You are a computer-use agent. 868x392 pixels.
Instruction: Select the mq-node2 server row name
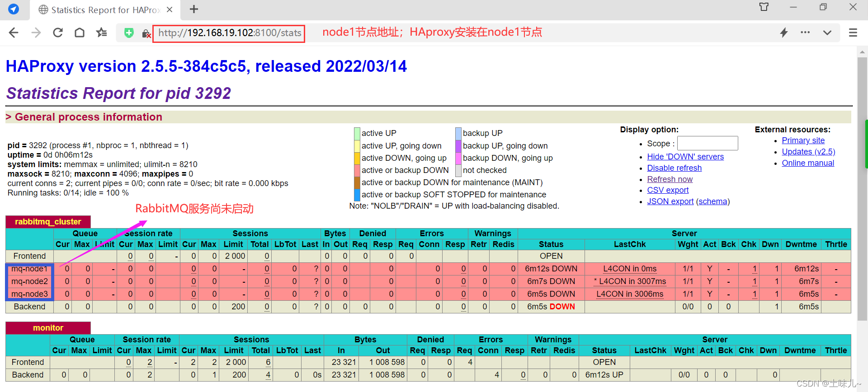[29, 281]
